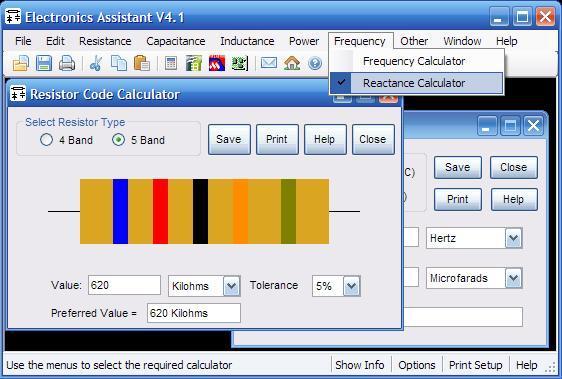Click the email envelope toolbar icon
Screen dimensions: 562x379
pos(269,63)
